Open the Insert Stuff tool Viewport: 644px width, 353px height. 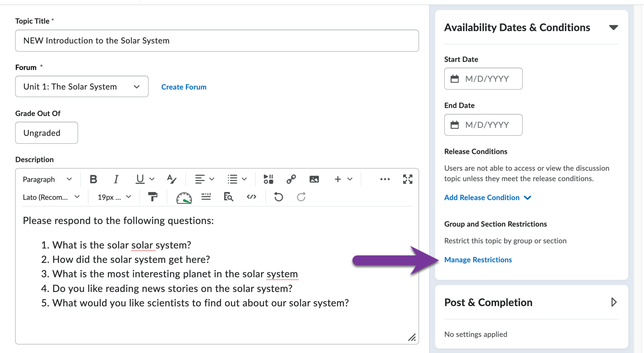[268, 179]
